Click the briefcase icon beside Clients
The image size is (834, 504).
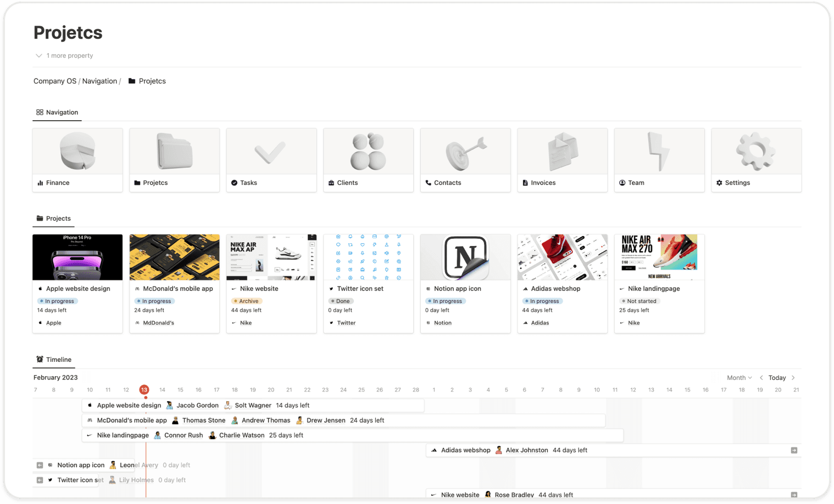331,183
